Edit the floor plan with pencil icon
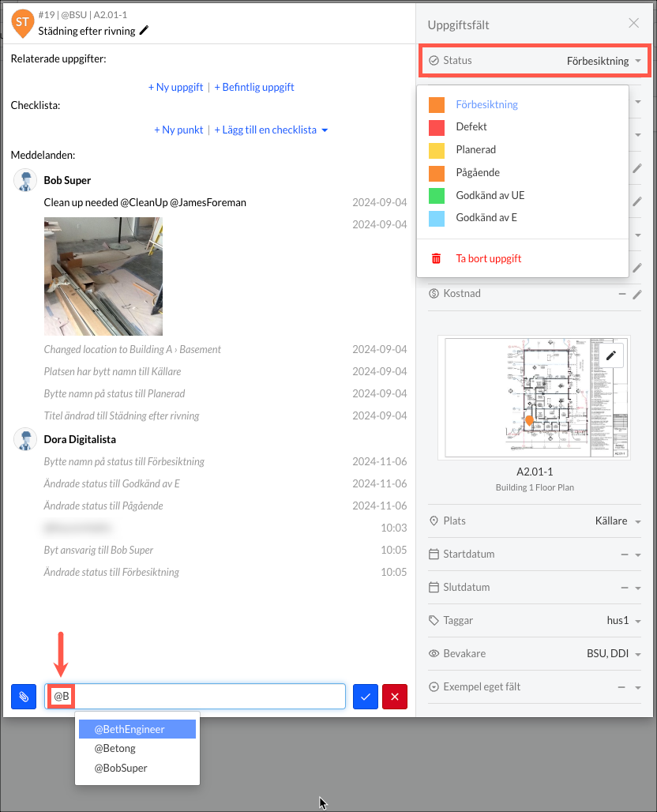 pos(610,355)
